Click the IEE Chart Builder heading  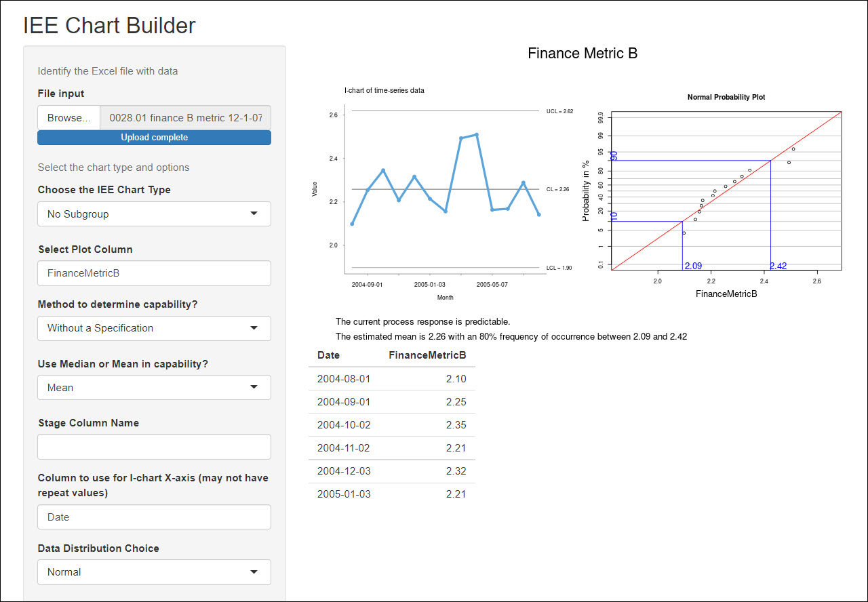click(109, 25)
